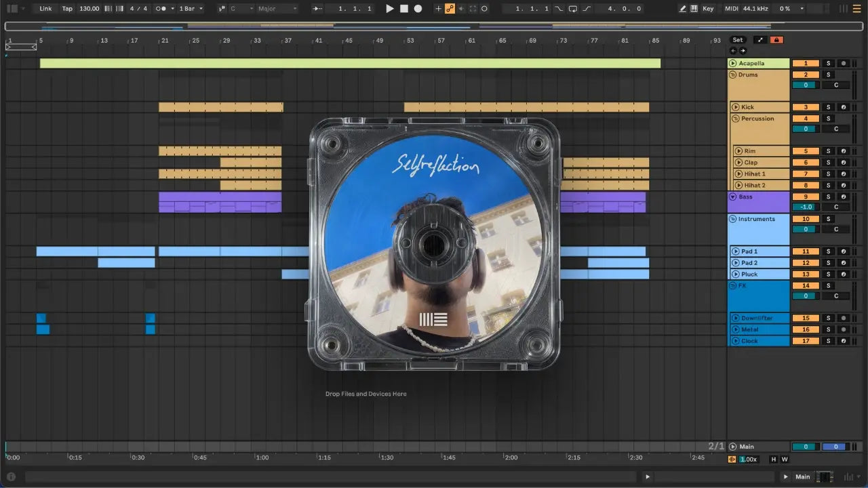Solo the Kick track
The width and height of the screenshot is (868, 488).
[828, 107]
